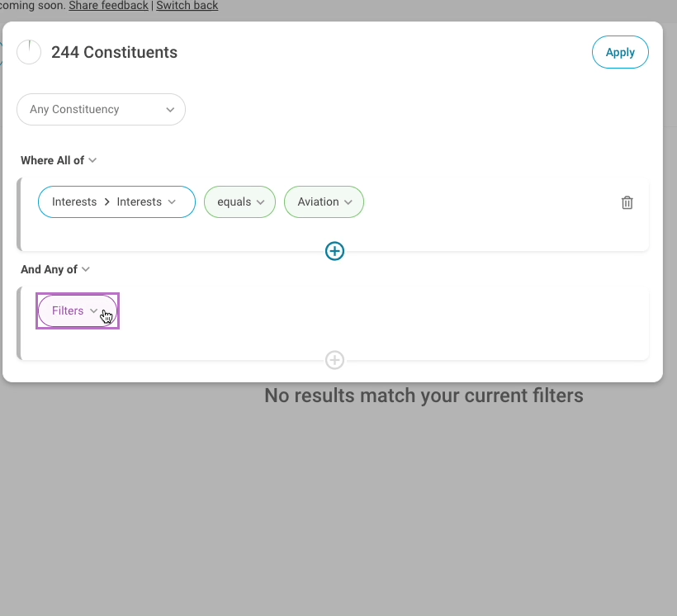
Task: Click the chevron arrow next to Where All of
Action: click(x=92, y=160)
